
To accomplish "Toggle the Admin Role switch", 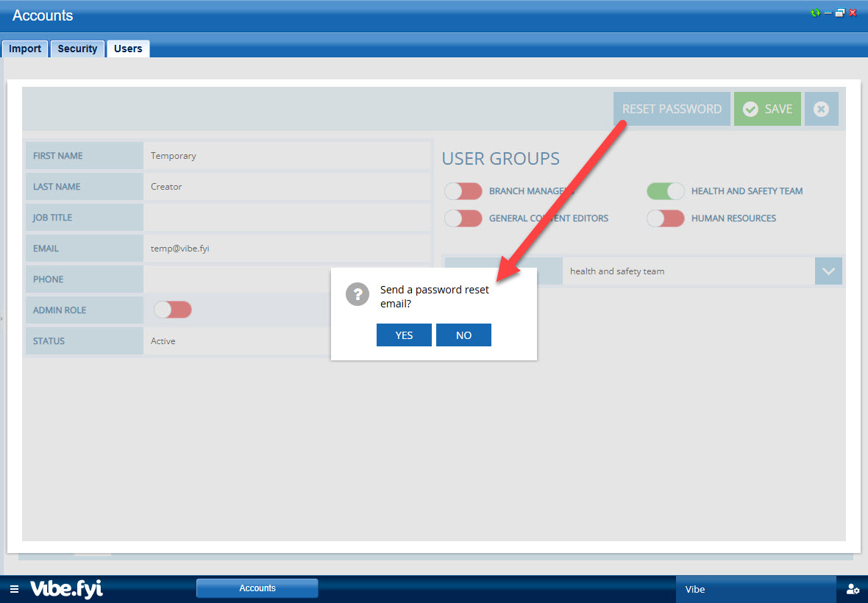I will (x=173, y=310).
